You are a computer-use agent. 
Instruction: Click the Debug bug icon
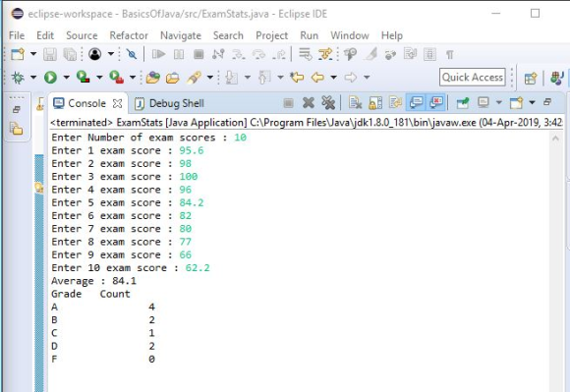pos(18,78)
